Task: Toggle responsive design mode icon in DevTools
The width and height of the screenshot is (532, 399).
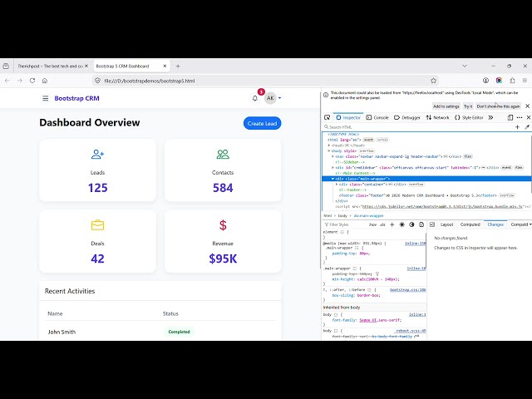Action: 510,117
